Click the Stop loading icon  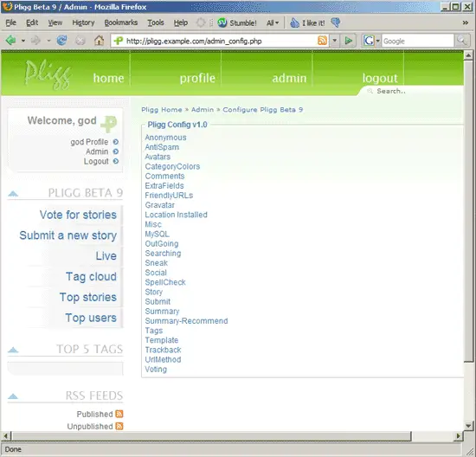click(x=80, y=41)
